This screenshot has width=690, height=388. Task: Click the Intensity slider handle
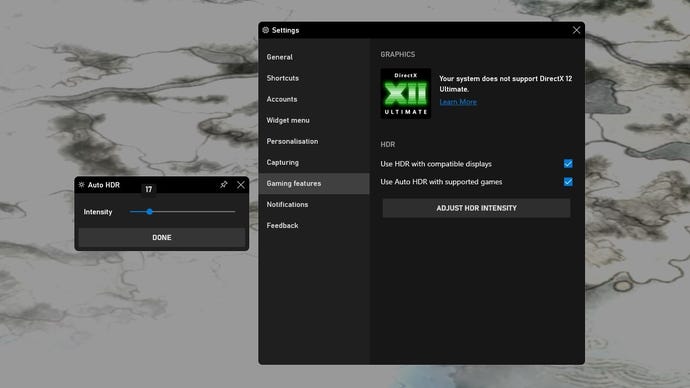tap(150, 212)
